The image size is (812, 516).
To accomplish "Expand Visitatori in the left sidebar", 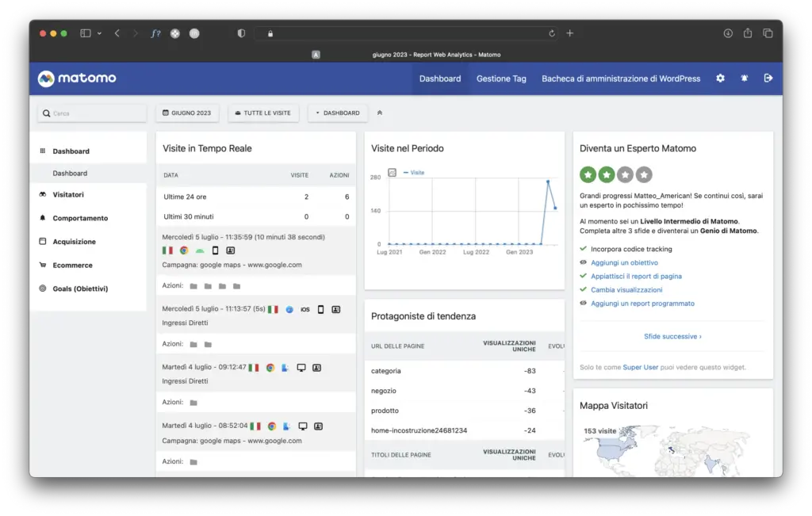I will coord(68,195).
